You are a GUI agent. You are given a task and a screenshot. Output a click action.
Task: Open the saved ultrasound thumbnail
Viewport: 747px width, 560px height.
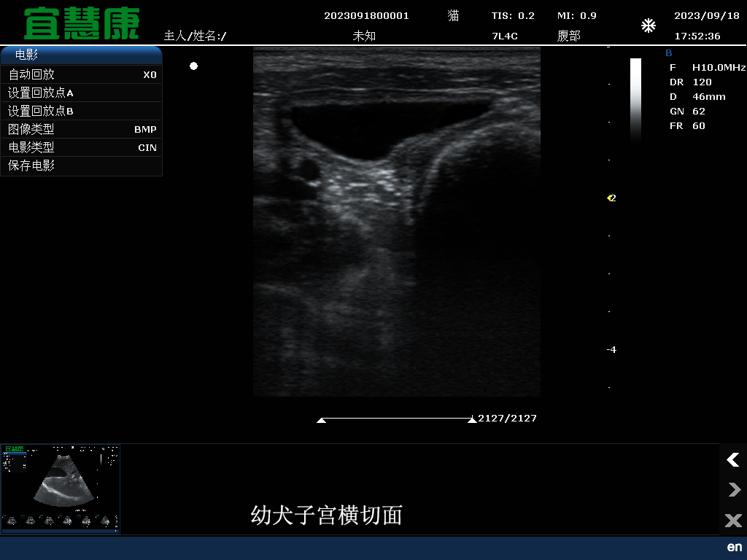(61, 488)
